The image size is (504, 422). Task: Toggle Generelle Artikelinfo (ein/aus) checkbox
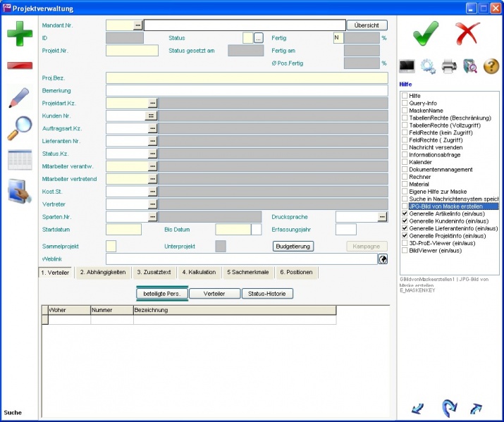405,213
